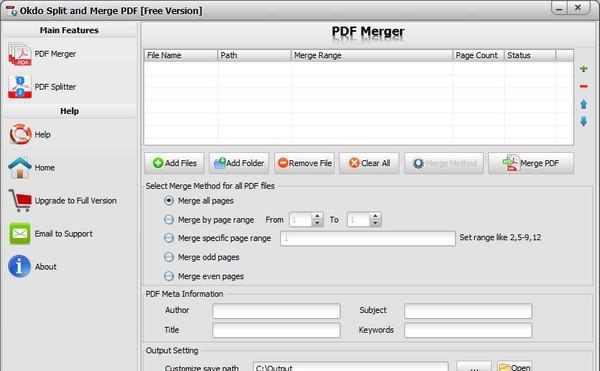Image resolution: width=600 pixels, height=371 pixels.
Task: Select Merge by page range option
Action: [169, 220]
